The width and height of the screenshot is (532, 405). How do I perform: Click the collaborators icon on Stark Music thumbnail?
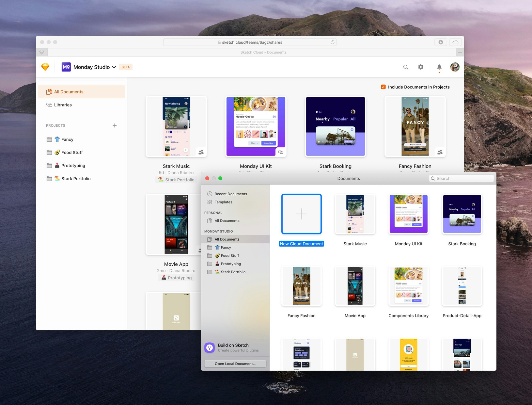point(200,152)
